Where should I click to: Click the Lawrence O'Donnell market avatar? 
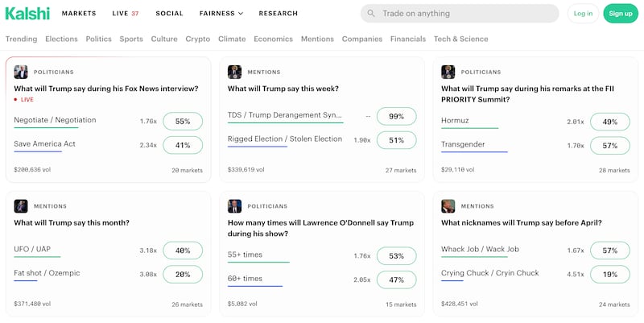coord(235,205)
